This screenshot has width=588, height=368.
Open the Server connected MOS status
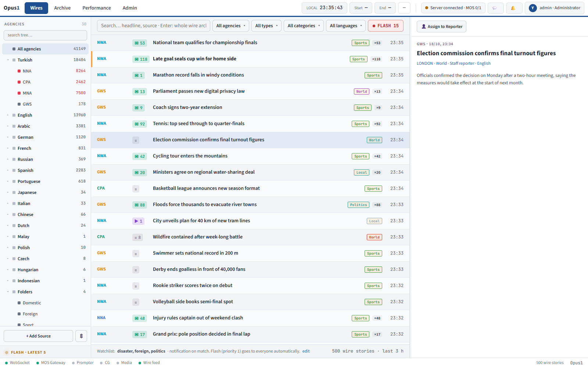coord(453,8)
